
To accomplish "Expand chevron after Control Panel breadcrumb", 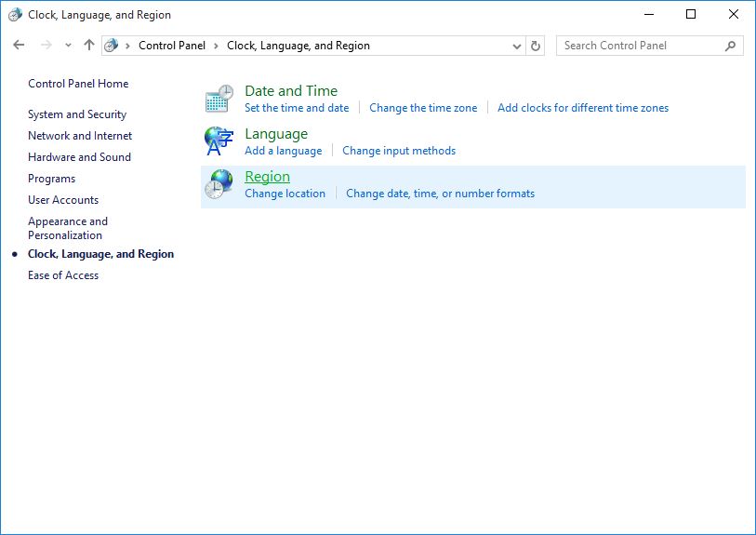I will pyautogui.click(x=216, y=46).
